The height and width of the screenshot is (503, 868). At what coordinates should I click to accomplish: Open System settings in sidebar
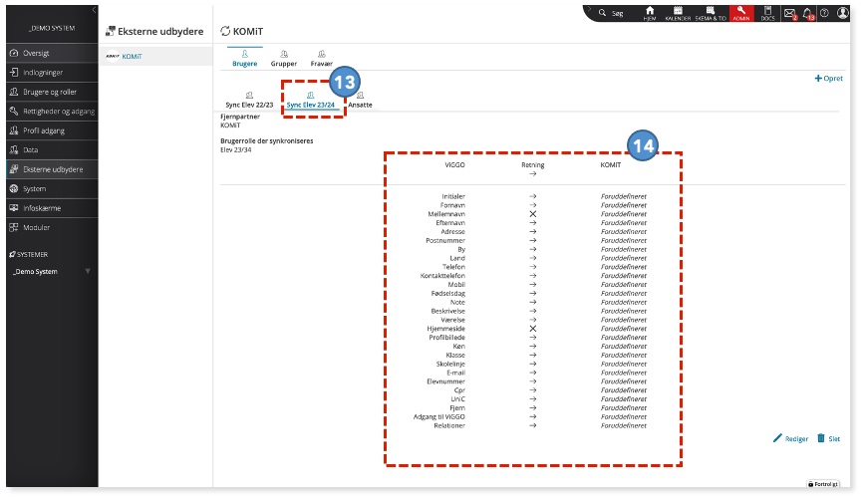pos(52,188)
